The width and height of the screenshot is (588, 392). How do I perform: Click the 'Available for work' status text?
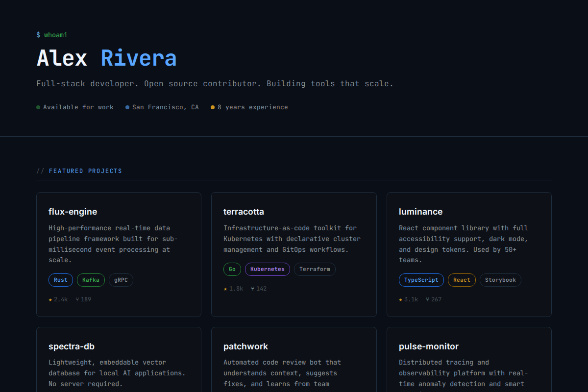point(78,107)
